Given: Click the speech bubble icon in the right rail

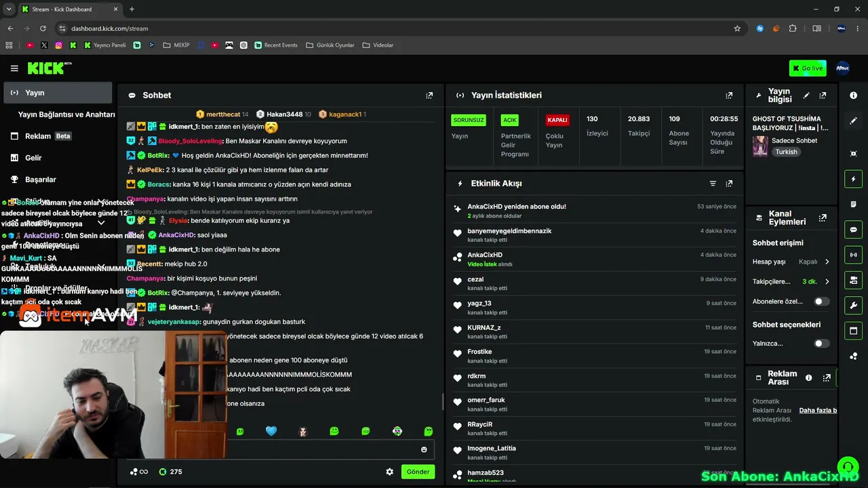Looking at the screenshot, I should click(x=853, y=230).
